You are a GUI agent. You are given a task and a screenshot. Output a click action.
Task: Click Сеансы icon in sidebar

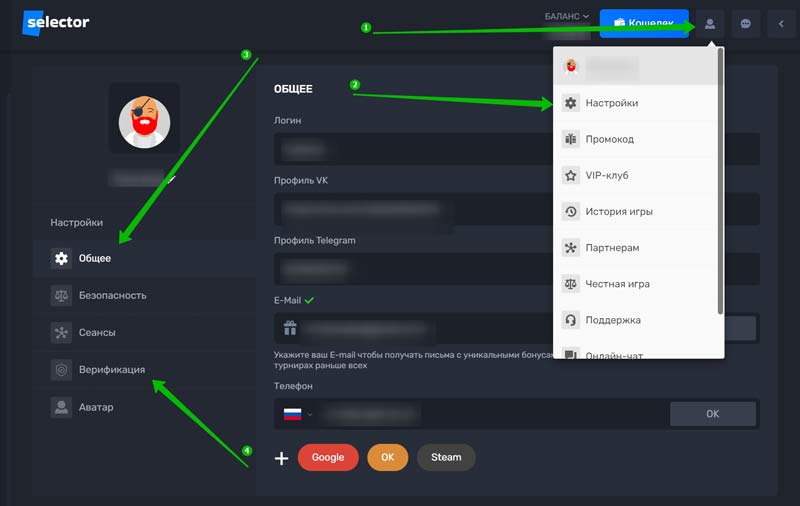point(61,333)
